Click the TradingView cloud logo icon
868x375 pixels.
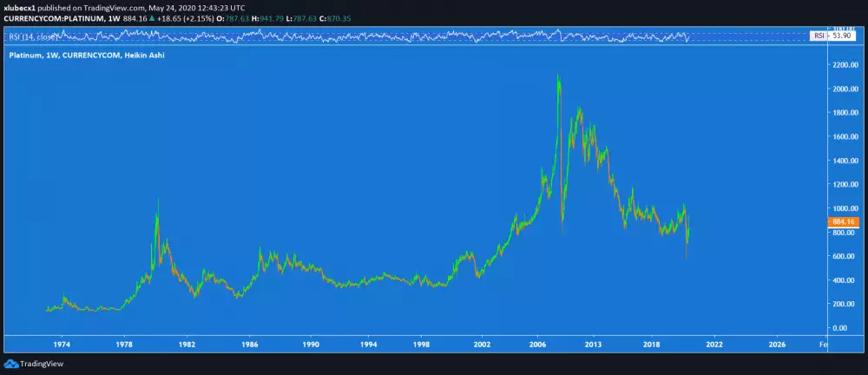[10, 365]
